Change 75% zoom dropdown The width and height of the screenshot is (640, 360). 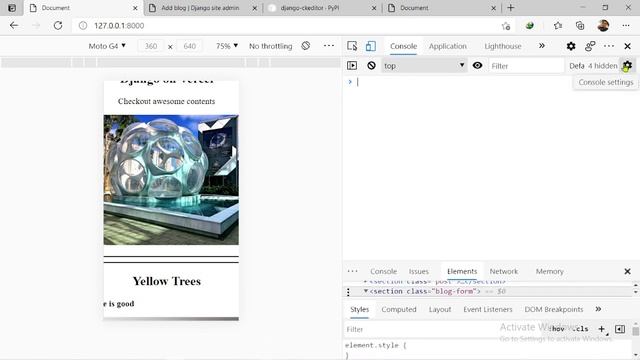pos(227,46)
